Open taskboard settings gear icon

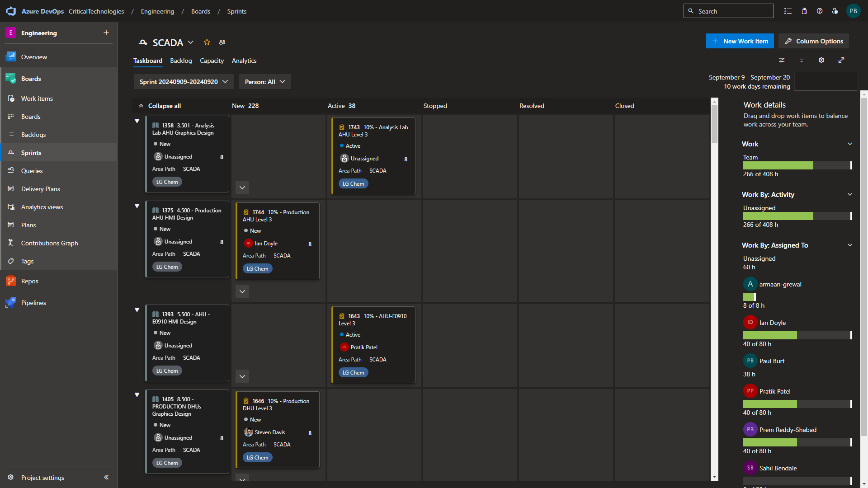(x=821, y=60)
